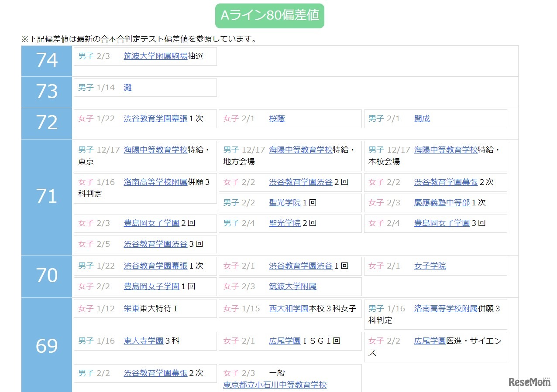This screenshot has width=557, height=392.
Task: Click the 渋谷教育学園幕張 1次 link in row 72
Action: (x=155, y=118)
